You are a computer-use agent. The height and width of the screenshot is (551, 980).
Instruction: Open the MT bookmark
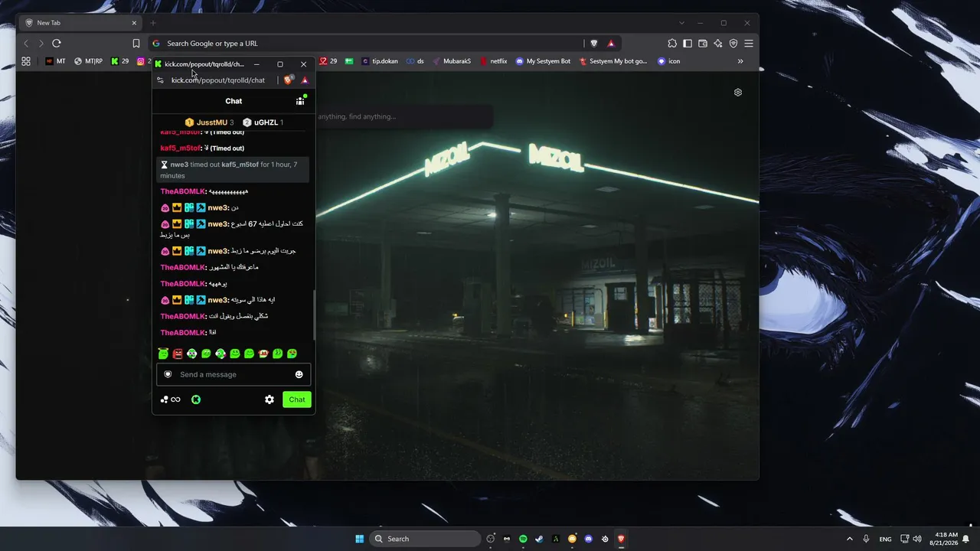click(x=56, y=61)
